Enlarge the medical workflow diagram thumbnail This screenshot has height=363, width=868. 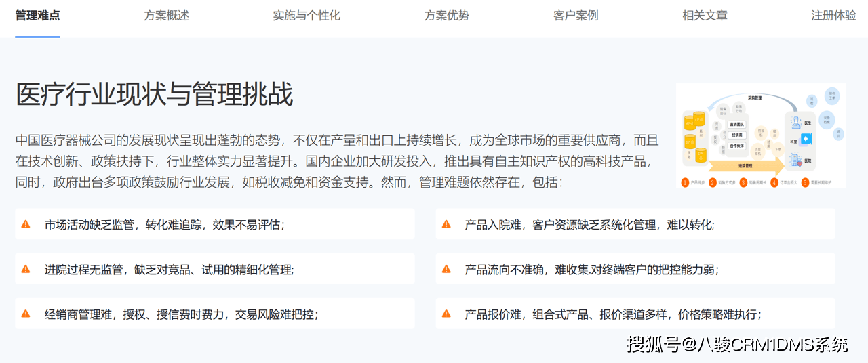pyautogui.click(x=760, y=135)
